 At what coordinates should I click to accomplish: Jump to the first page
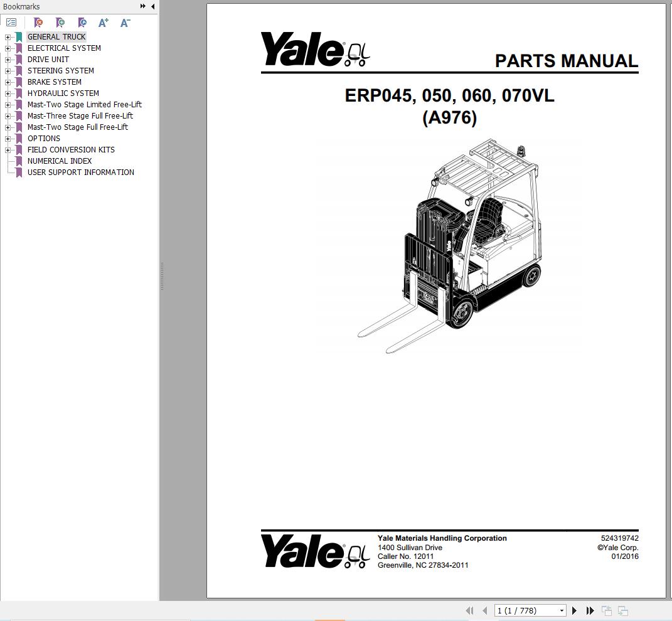[469, 610]
